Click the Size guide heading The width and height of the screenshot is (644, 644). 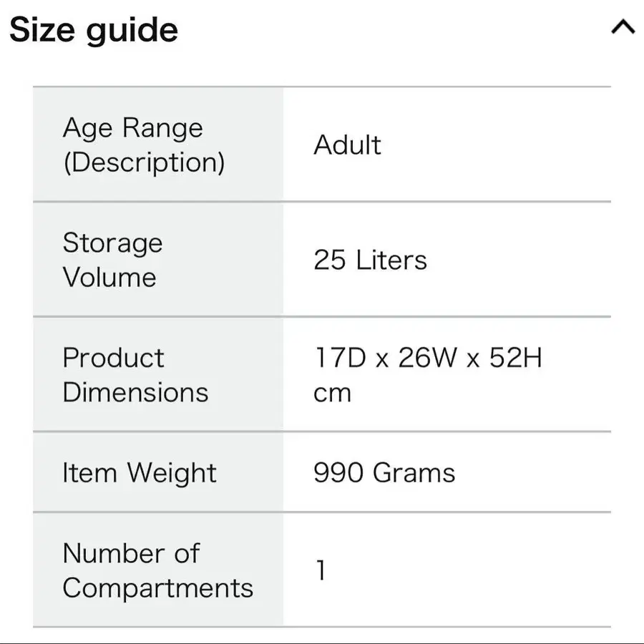coord(94,30)
